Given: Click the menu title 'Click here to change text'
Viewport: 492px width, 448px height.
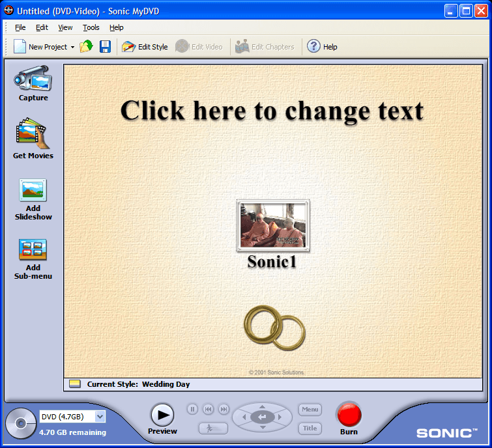Looking at the screenshot, I should [x=272, y=111].
